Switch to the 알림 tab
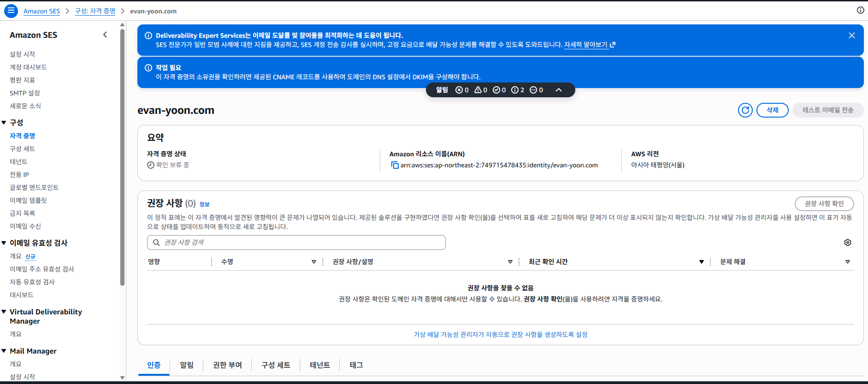Viewport: 868px width, 384px height. (187, 365)
